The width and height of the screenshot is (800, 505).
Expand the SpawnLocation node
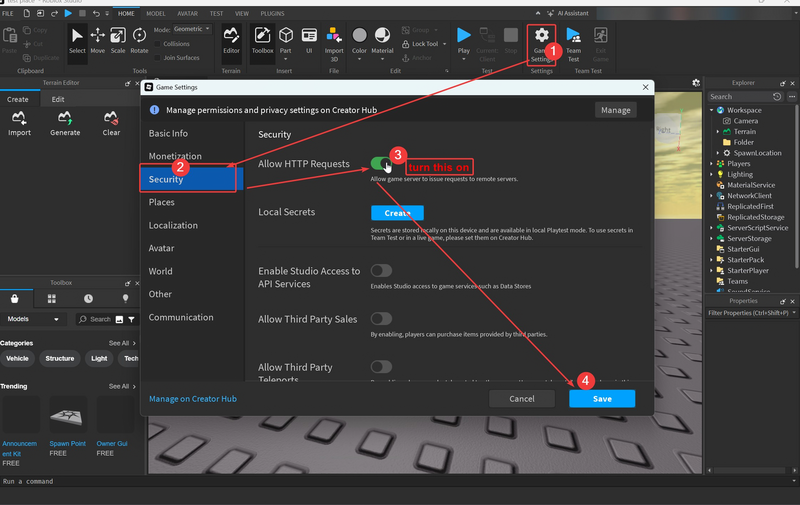click(718, 153)
